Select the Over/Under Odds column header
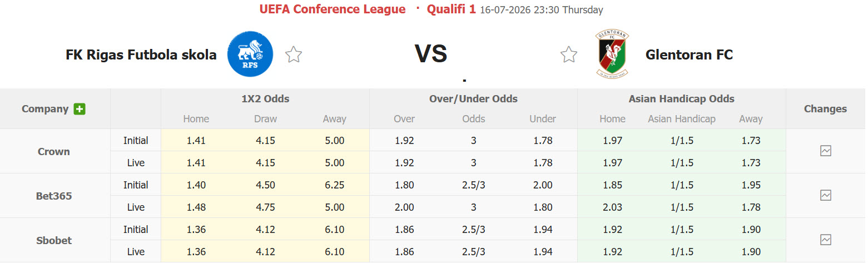This screenshot has width=868, height=268. (x=473, y=99)
